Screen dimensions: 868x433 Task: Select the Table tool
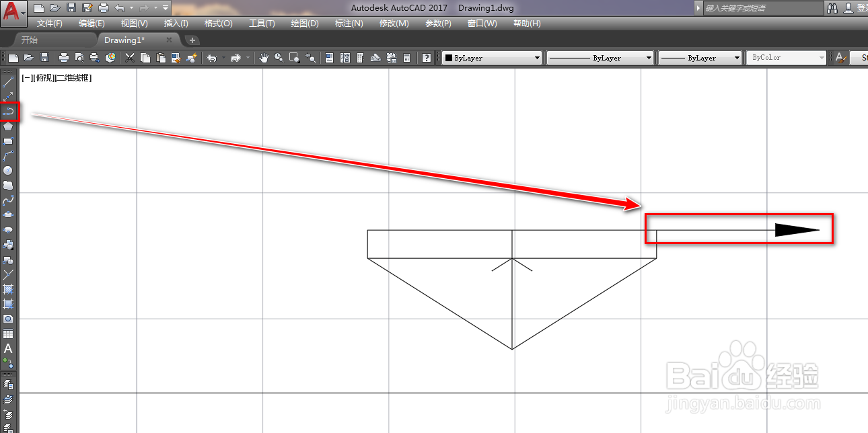(x=8, y=333)
